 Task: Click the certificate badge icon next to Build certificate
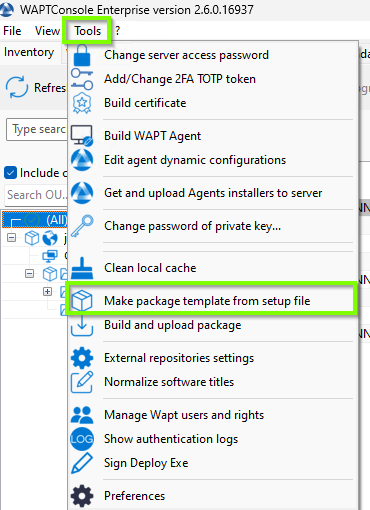[82, 103]
